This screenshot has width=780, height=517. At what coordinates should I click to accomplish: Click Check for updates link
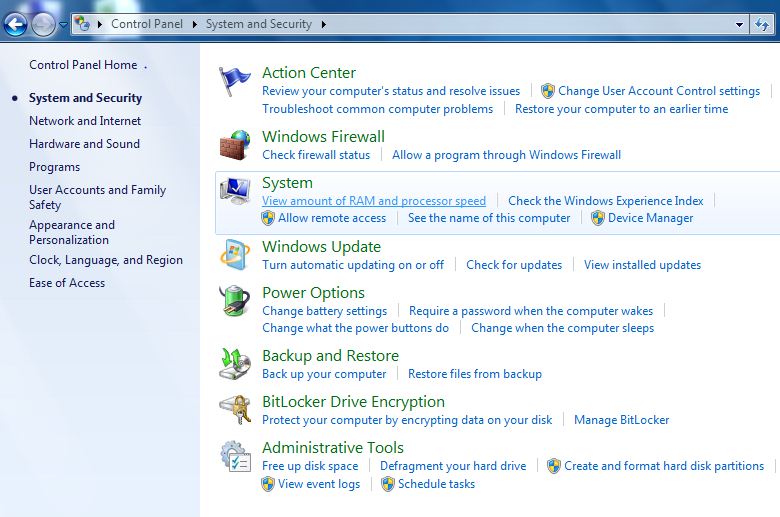click(x=514, y=265)
